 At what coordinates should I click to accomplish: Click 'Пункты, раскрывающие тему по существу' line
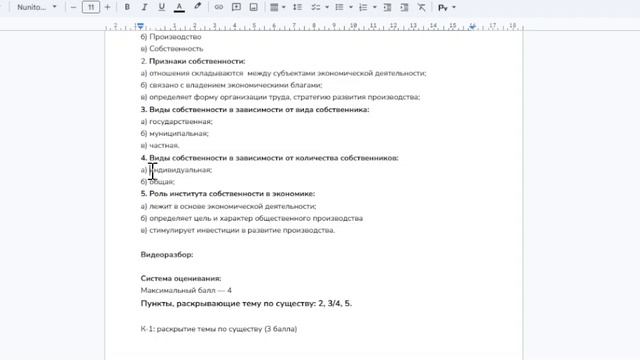[246, 303]
